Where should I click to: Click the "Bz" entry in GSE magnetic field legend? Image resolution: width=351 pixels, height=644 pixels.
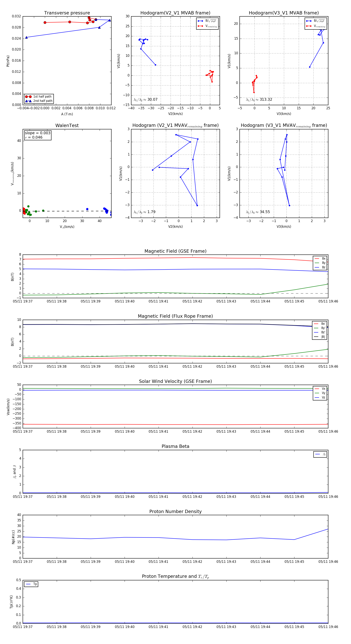(320, 267)
